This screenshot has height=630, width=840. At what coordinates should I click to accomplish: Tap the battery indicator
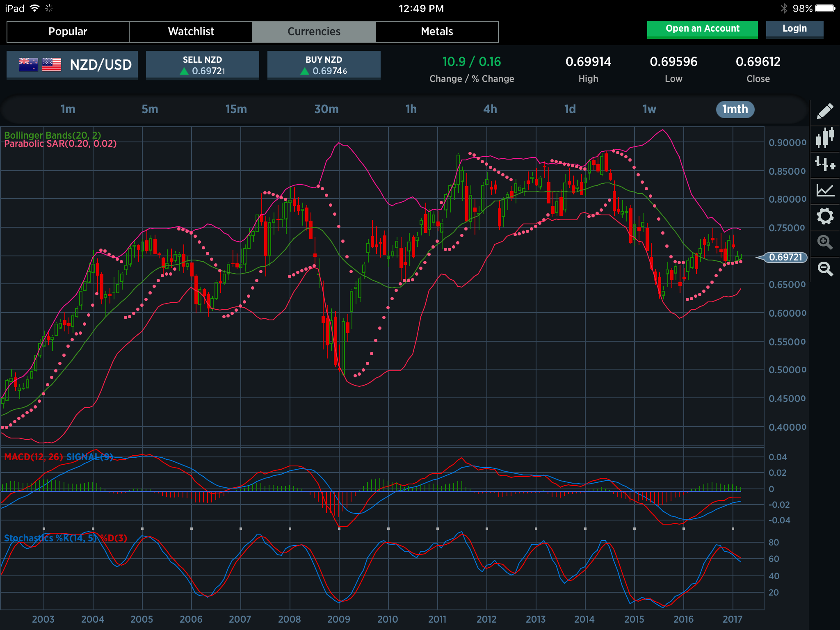coord(825,8)
